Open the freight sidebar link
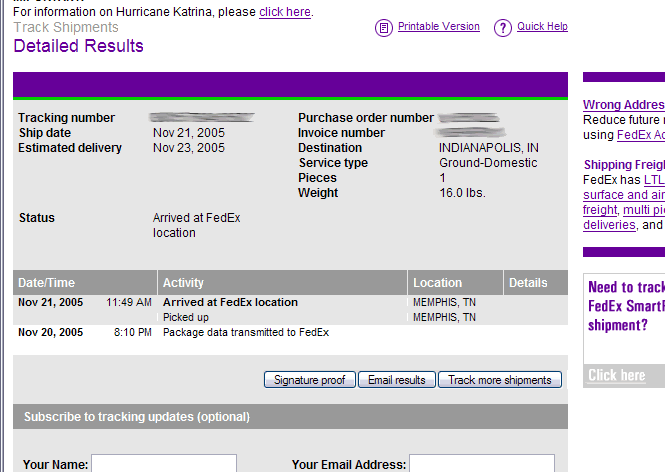Viewport: 665px width, 472px height. point(600,209)
